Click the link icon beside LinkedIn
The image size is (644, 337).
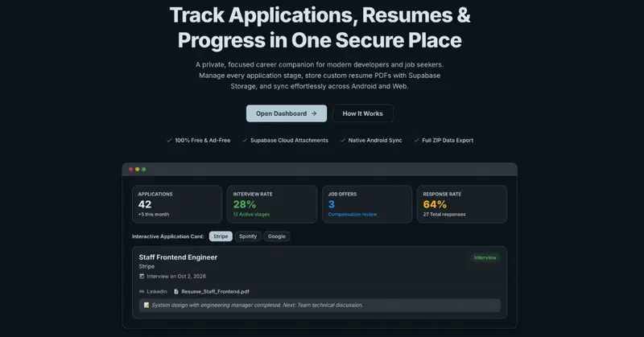(x=142, y=291)
